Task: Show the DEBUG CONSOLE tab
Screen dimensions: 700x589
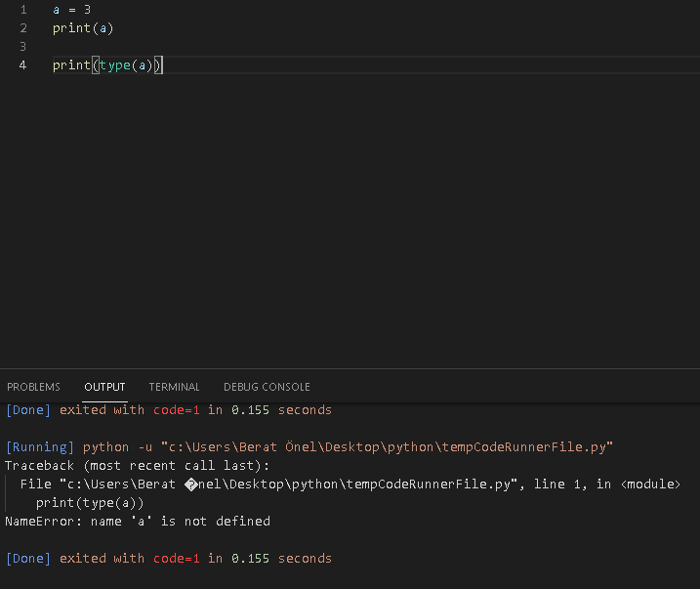Action: coord(267,387)
